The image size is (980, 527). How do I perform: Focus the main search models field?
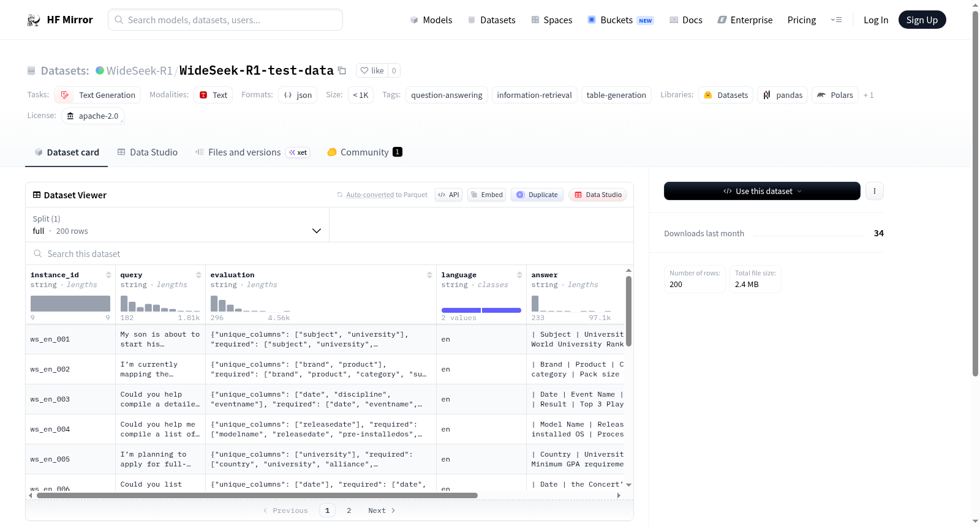click(x=225, y=20)
